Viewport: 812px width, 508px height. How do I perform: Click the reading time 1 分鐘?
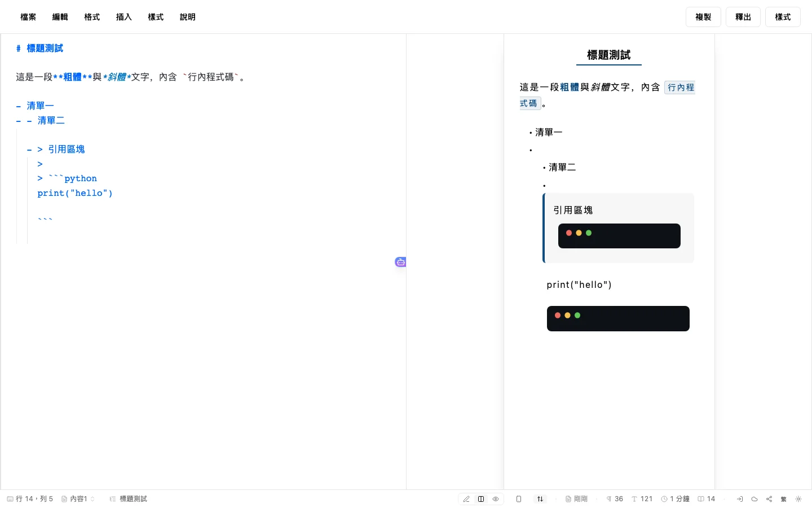coord(676,499)
